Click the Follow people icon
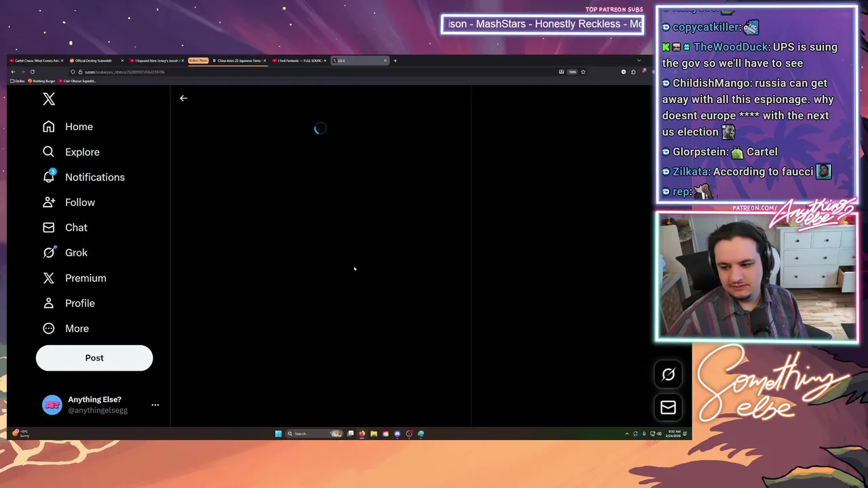Viewport: 868px width, 488px height. 49,202
